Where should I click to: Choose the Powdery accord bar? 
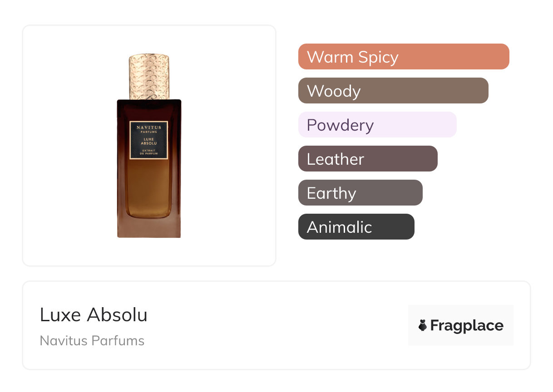pos(377,125)
